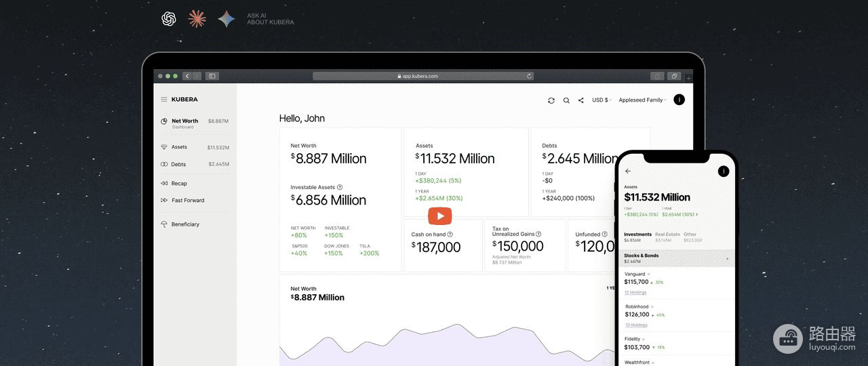Tap the back arrow on the phone screen
The image size is (868, 366).
point(628,171)
